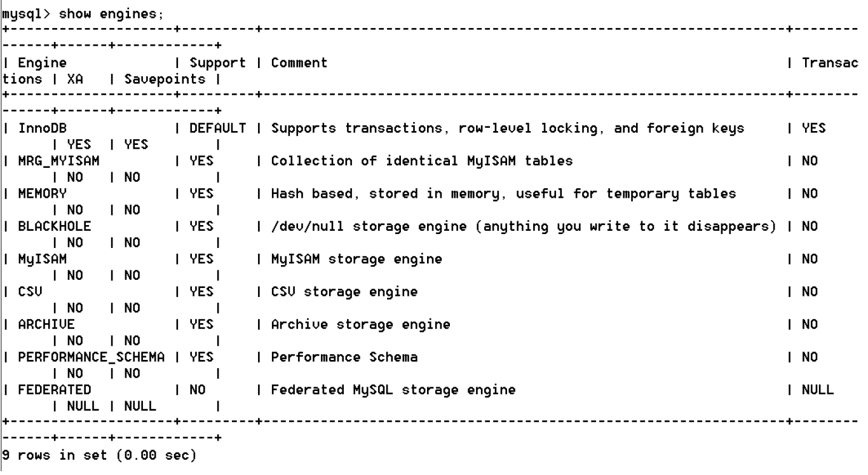Click the 'Engine' column header
The height and width of the screenshot is (475, 868).
37,63
